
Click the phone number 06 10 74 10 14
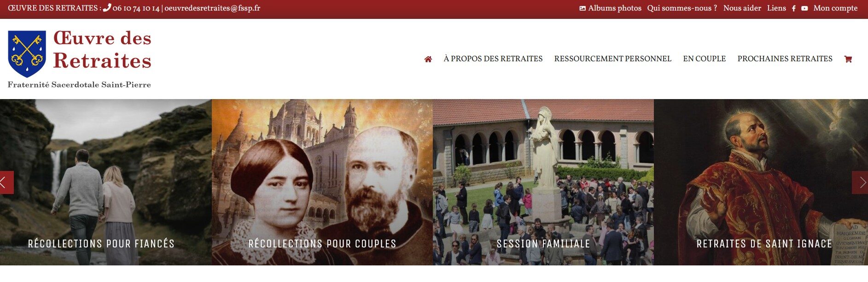tap(136, 8)
